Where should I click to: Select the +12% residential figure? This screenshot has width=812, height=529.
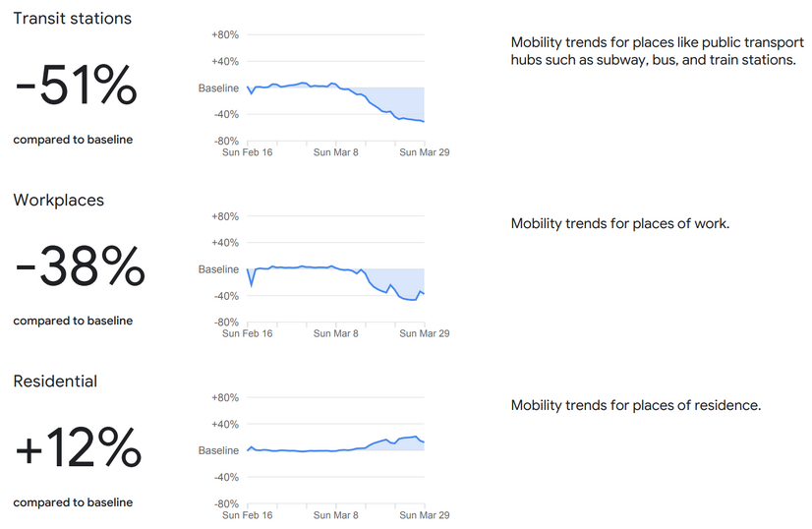pyautogui.click(x=79, y=447)
